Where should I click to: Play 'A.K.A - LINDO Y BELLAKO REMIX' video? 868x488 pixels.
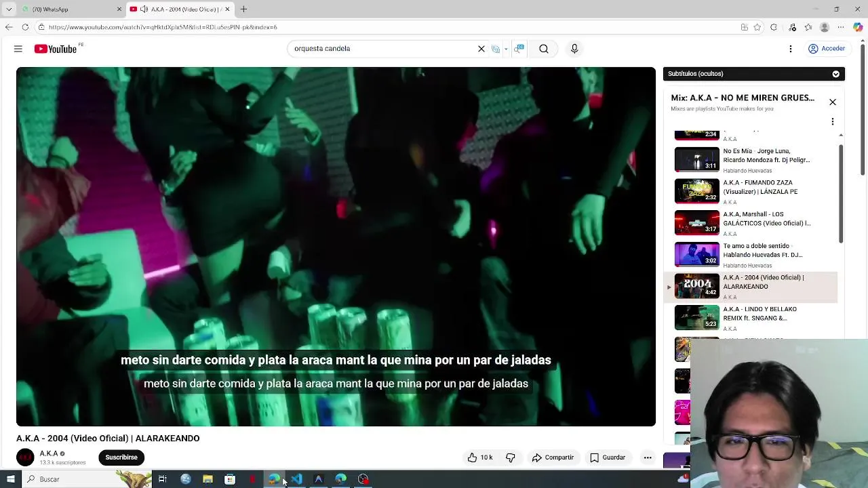click(751, 319)
